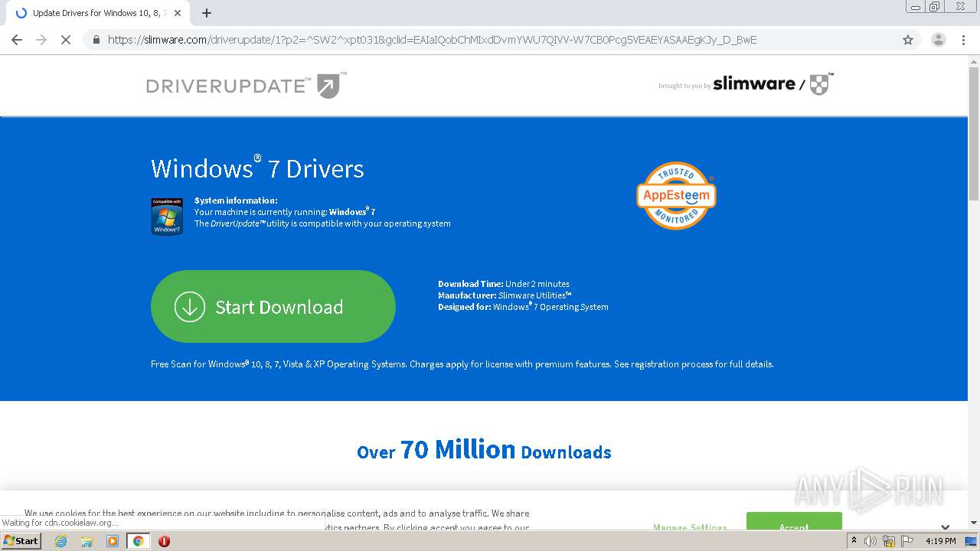The height and width of the screenshot is (551, 980).
Task: Click the 'Windows 7 Drivers' heading
Action: point(257,168)
